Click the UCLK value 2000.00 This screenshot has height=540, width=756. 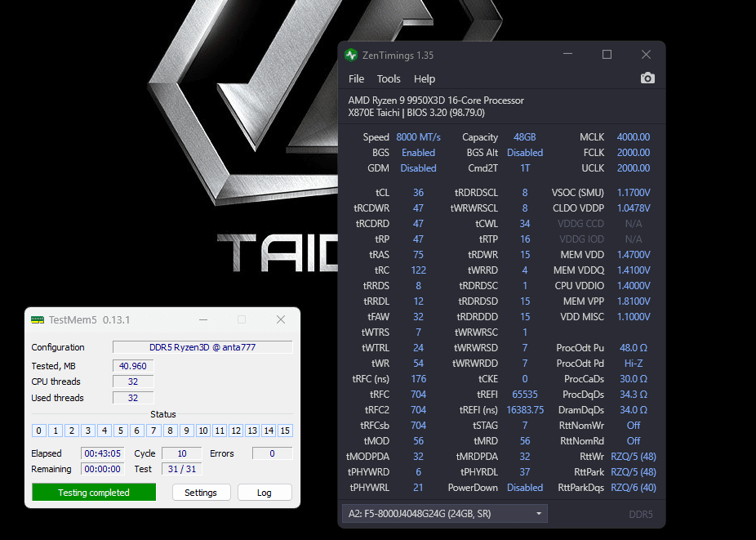pyautogui.click(x=634, y=168)
